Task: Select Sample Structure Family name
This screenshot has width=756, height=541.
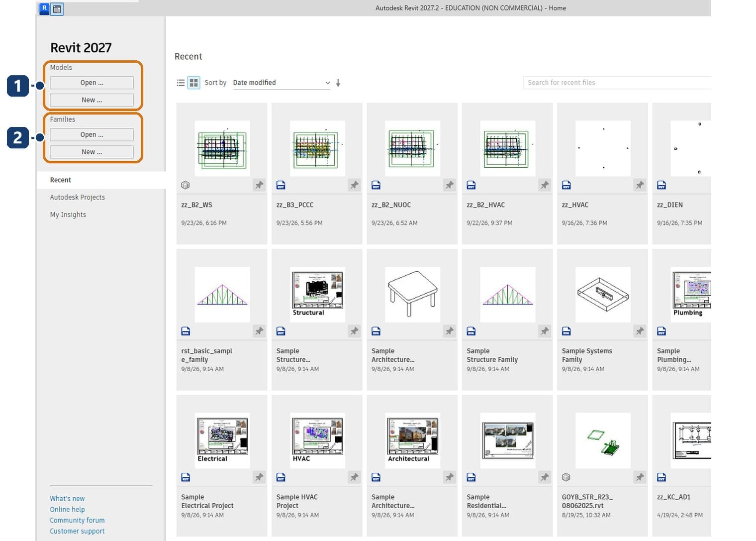Action: click(x=492, y=355)
